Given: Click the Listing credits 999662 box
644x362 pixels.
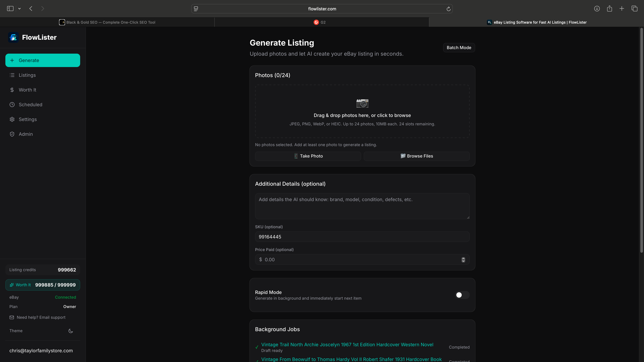Looking at the screenshot, I should click(x=43, y=270).
